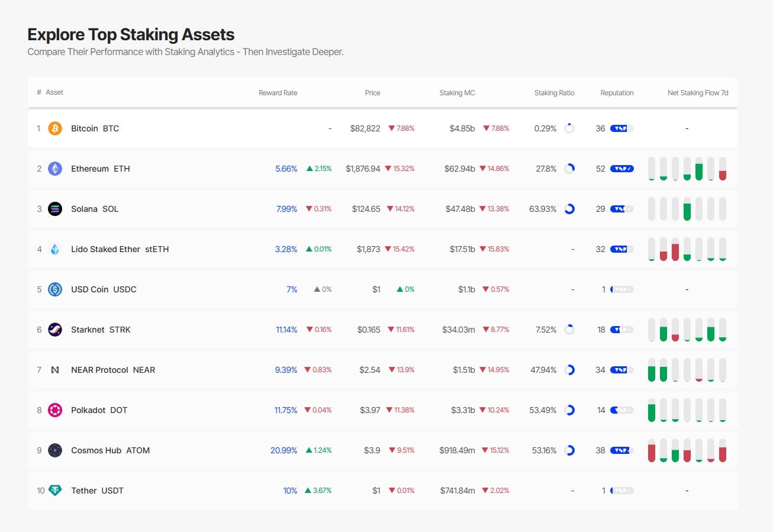The width and height of the screenshot is (773, 532).
Task: Click the Lido Staked Ether droplet icon
Action: tap(55, 249)
